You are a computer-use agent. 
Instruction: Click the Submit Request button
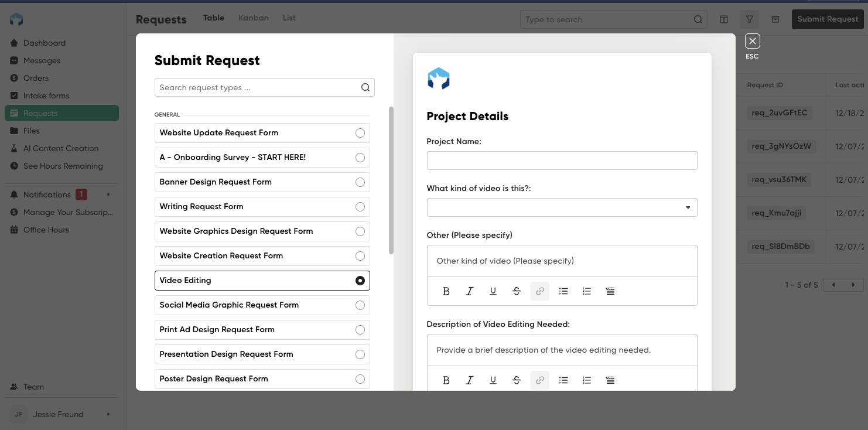tap(828, 19)
